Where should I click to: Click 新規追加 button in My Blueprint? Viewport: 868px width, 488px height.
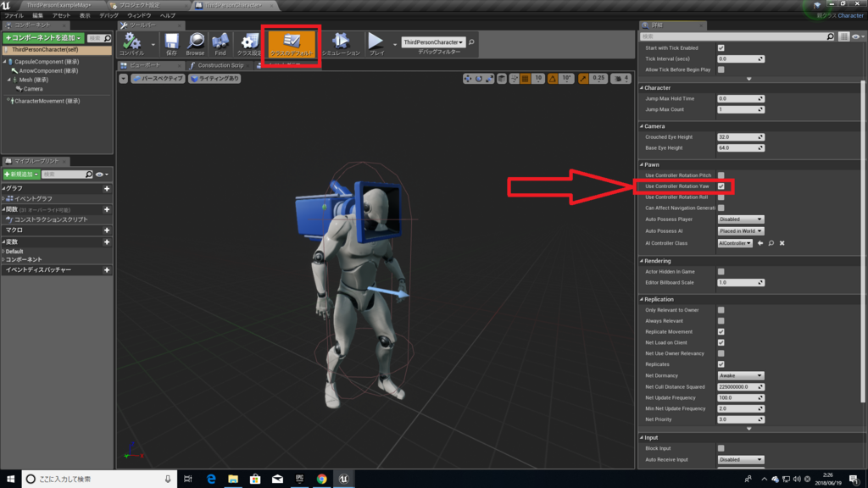(x=21, y=175)
